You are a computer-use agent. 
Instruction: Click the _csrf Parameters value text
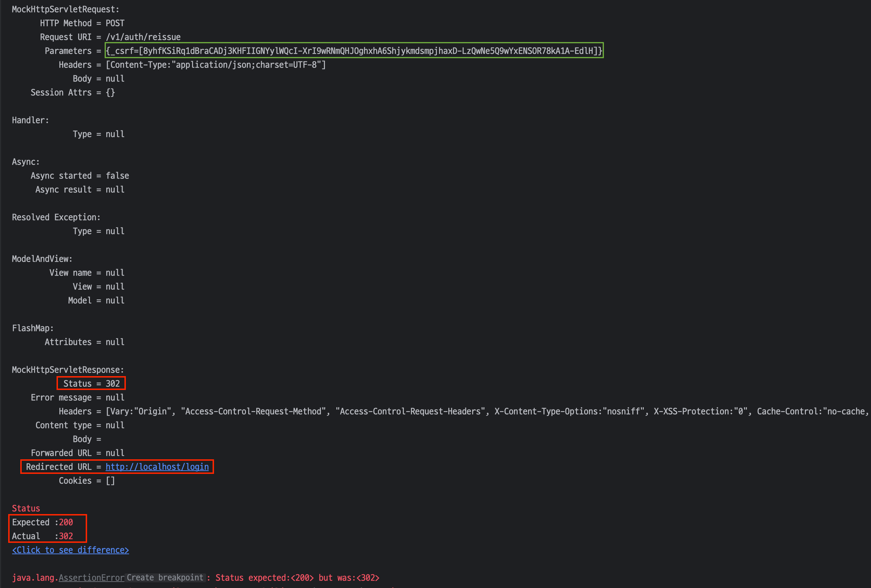point(354,50)
